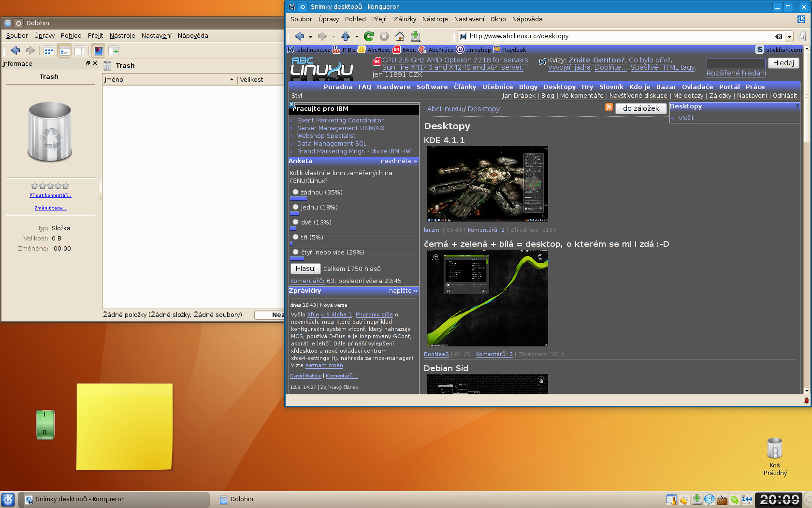Open Koš trash icon on desktop

(x=775, y=456)
